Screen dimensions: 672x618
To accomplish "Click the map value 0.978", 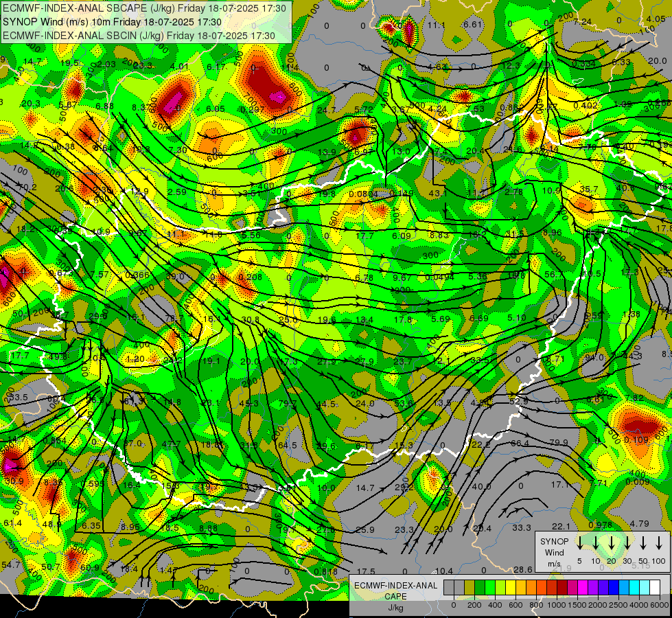I will (601, 525).
